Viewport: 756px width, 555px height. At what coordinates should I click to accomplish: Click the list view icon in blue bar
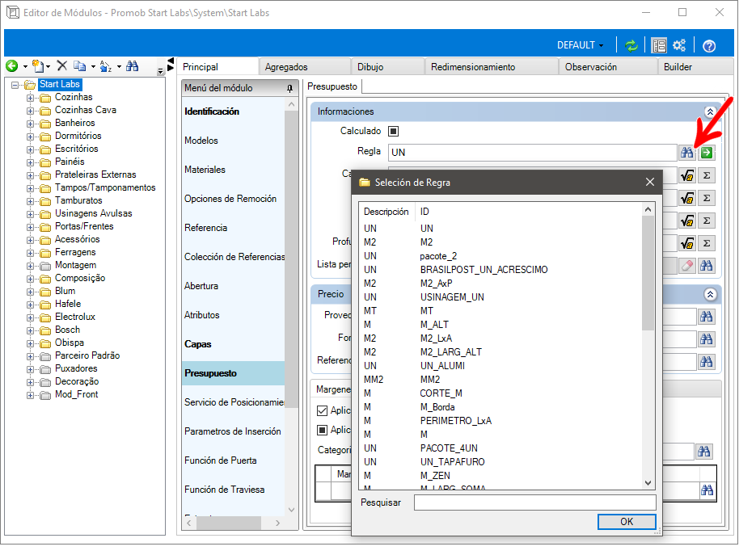659,45
